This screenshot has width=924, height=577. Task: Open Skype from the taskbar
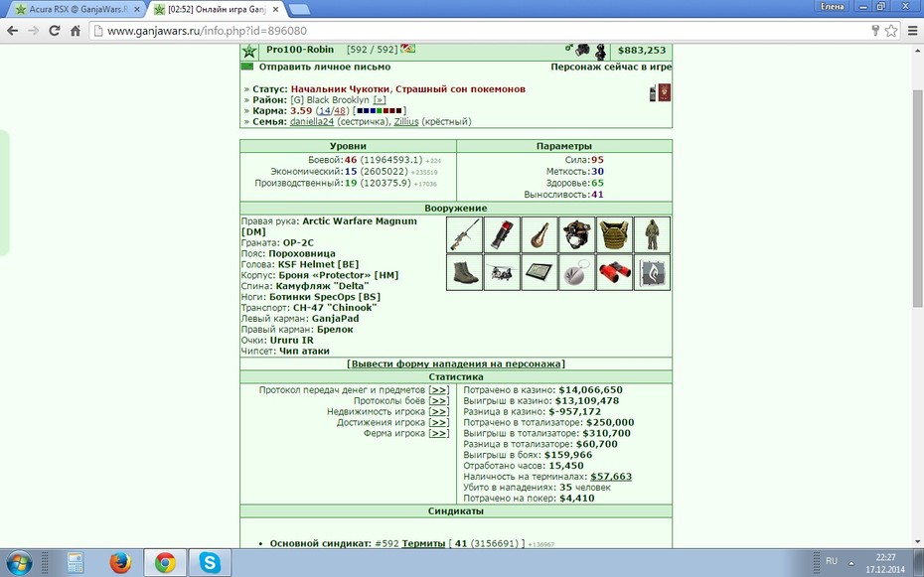pyautogui.click(x=210, y=563)
